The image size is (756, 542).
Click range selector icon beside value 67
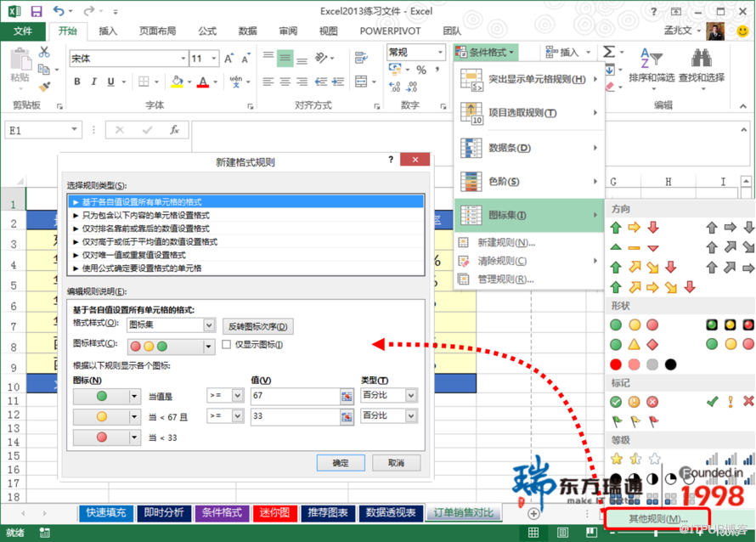click(x=347, y=396)
